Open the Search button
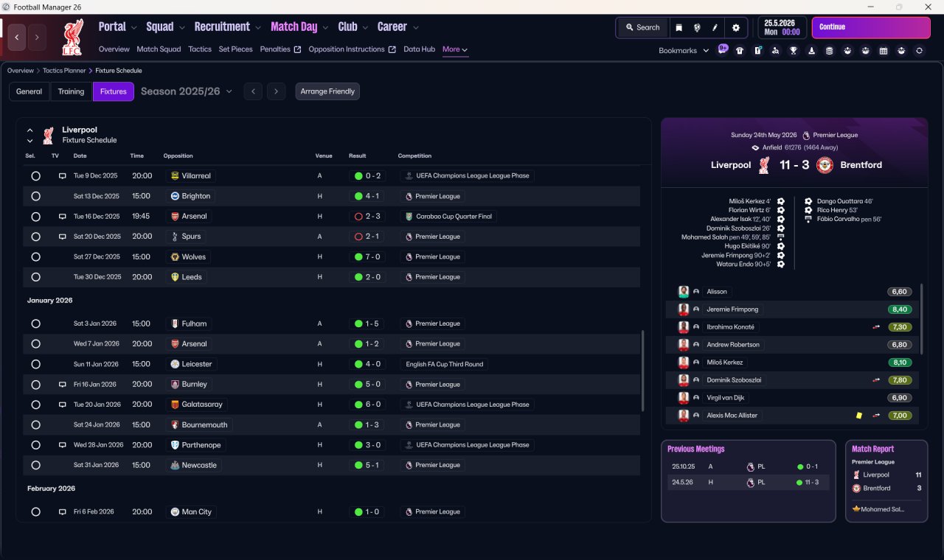Image resolution: width=944 pixels, height=560 pixels. (x=642, y=27)
